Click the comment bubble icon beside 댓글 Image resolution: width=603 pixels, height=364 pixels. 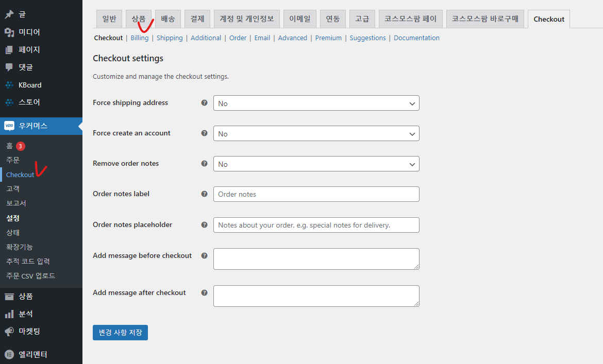(x=9, y=67)
